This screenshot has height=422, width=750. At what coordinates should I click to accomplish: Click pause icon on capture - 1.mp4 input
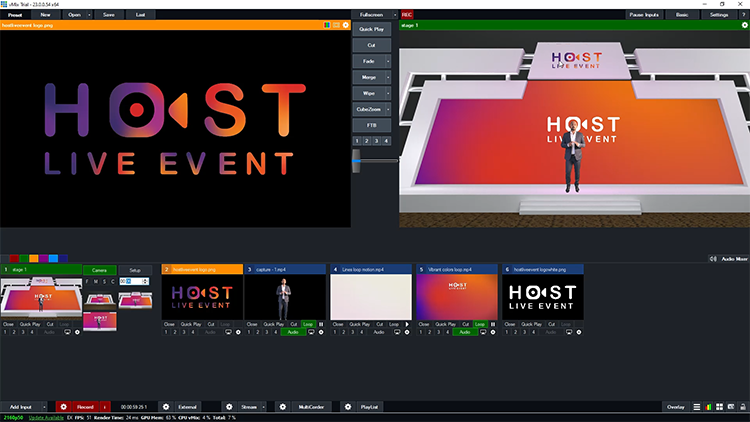click(323, 324)
